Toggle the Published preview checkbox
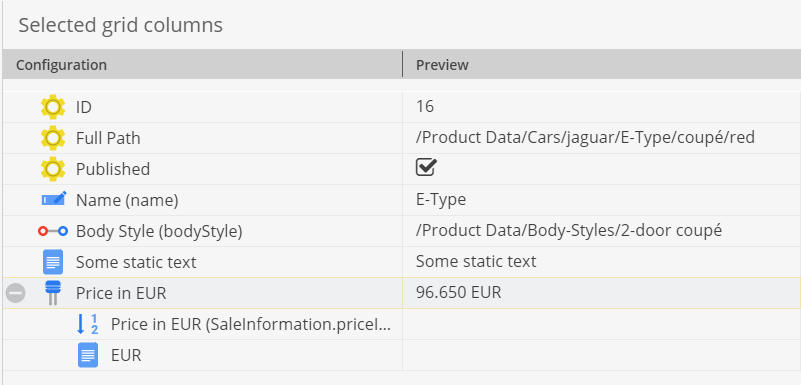Image resolution: width=801 pixels, height=385 pixels. coord(426,167)
